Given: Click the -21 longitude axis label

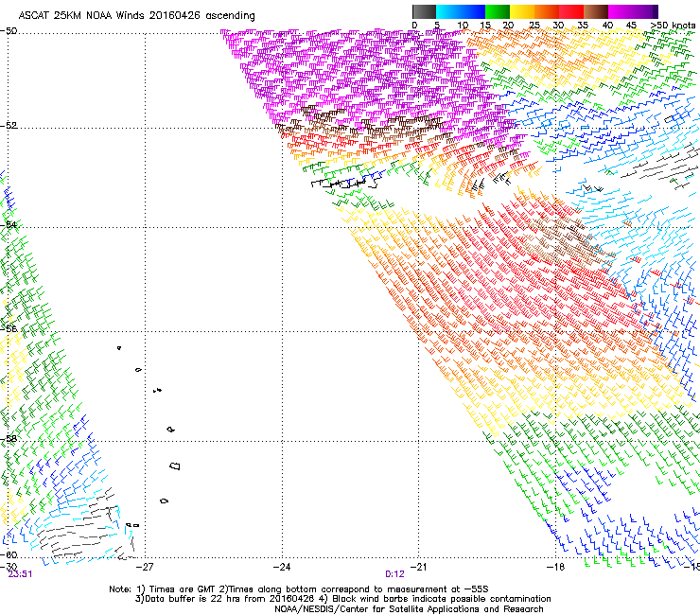Looking at the screenshot, I should [x=418, y=567].
